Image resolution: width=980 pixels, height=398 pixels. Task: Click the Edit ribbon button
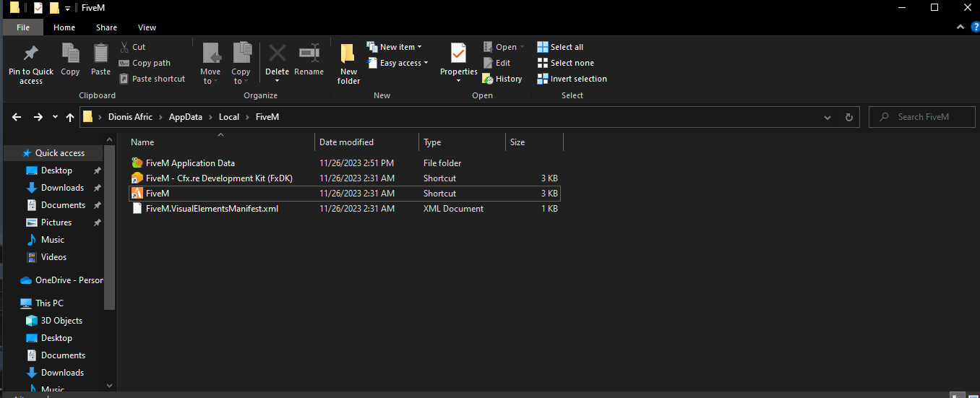click(497, 63)
